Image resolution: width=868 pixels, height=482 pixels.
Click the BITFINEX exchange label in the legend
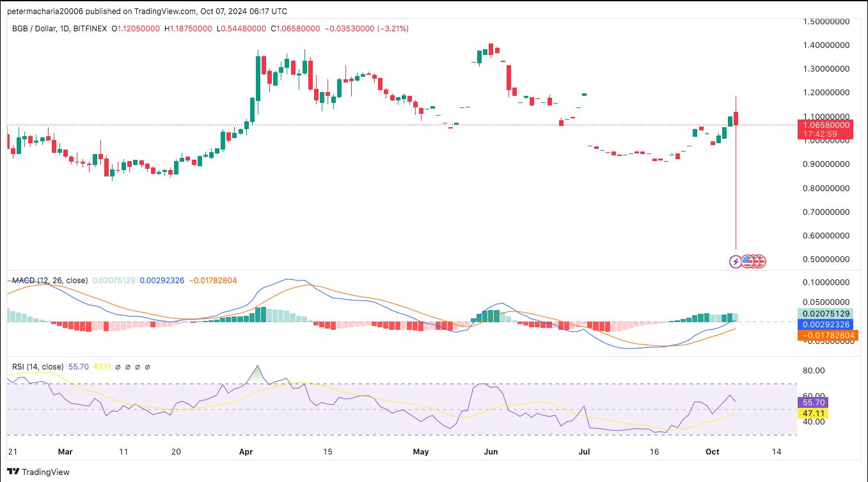(91, 29)
